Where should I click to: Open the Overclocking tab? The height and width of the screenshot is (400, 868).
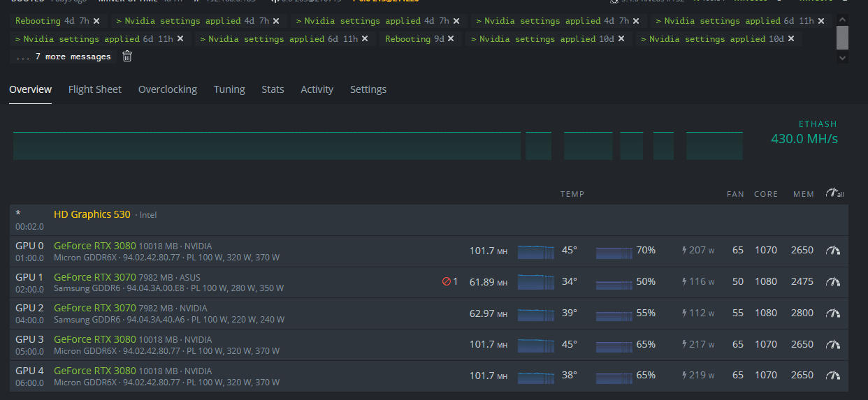(168, 89)
